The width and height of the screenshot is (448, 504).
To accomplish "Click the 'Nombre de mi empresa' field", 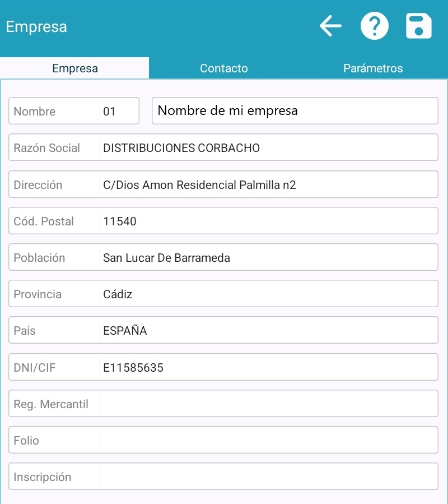I will point(295,111).
